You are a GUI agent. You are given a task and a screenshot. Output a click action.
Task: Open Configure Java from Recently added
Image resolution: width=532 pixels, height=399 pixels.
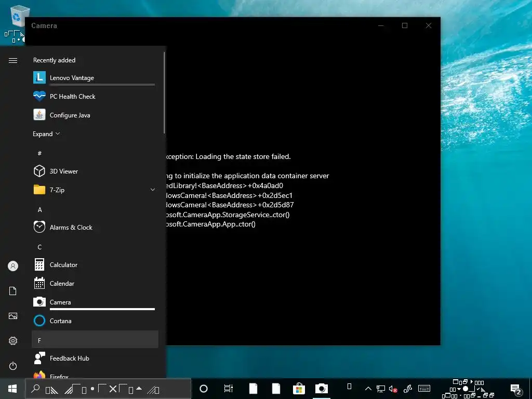[x=95, y=115]
